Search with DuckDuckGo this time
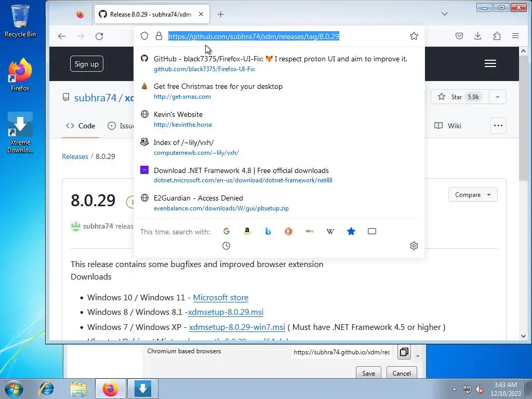Screen dimensions: 532x399 pos(288,231)
